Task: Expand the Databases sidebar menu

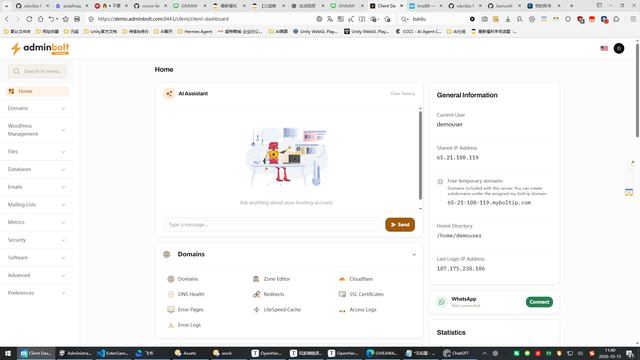Action: tap(37, 169)
